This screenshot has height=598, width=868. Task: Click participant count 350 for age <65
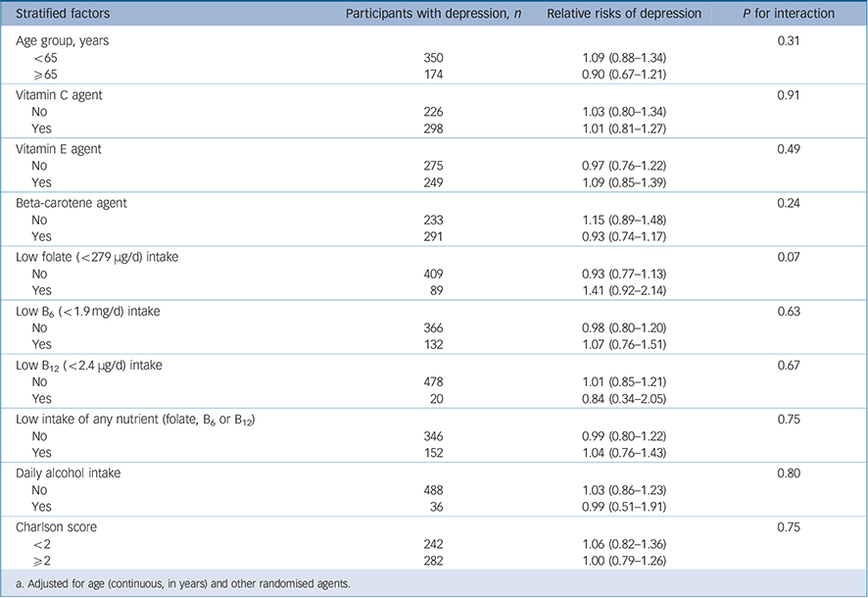click(x=433, y=59)
